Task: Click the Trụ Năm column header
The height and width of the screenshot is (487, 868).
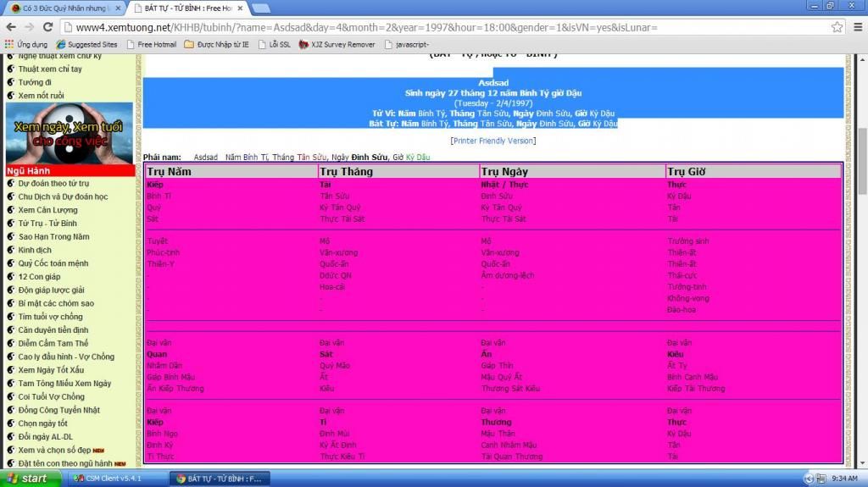Action: (232, 172)
